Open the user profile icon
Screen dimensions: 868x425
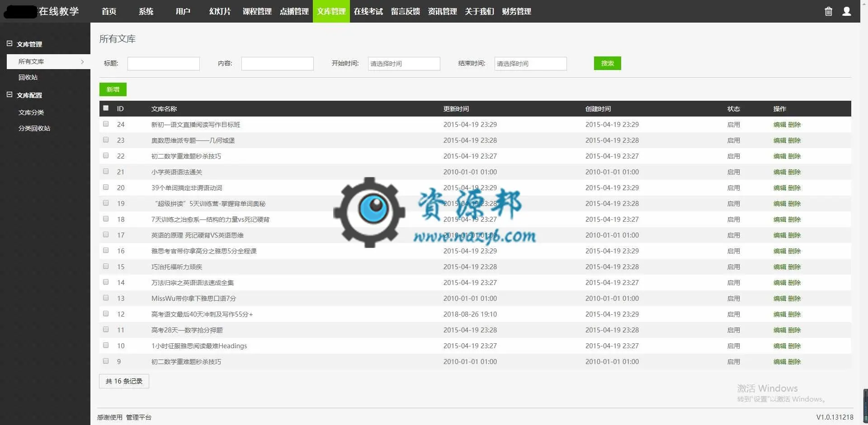[846, 11]
